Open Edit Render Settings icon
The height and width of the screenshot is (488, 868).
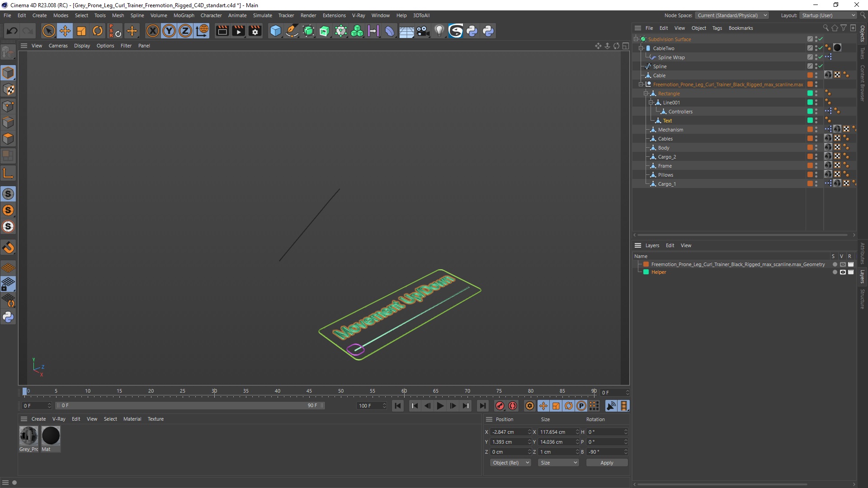[255, 31]
